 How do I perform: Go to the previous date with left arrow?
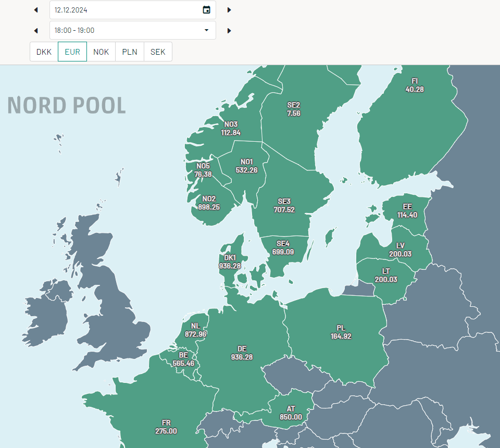coord(36,10)
